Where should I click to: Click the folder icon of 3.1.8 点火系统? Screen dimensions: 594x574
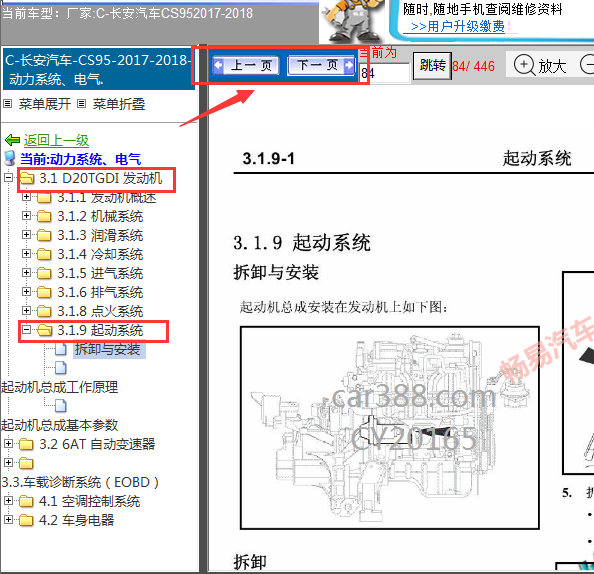click(44, 311)
